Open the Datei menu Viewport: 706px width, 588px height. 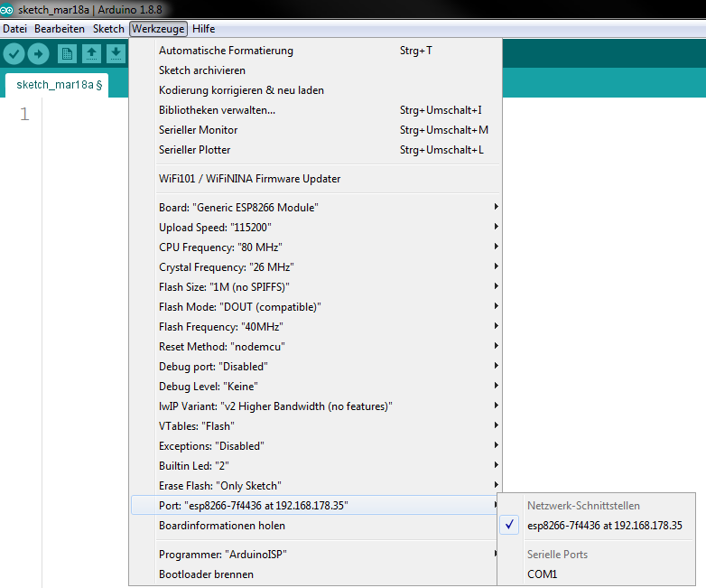(x=15, y=29)
